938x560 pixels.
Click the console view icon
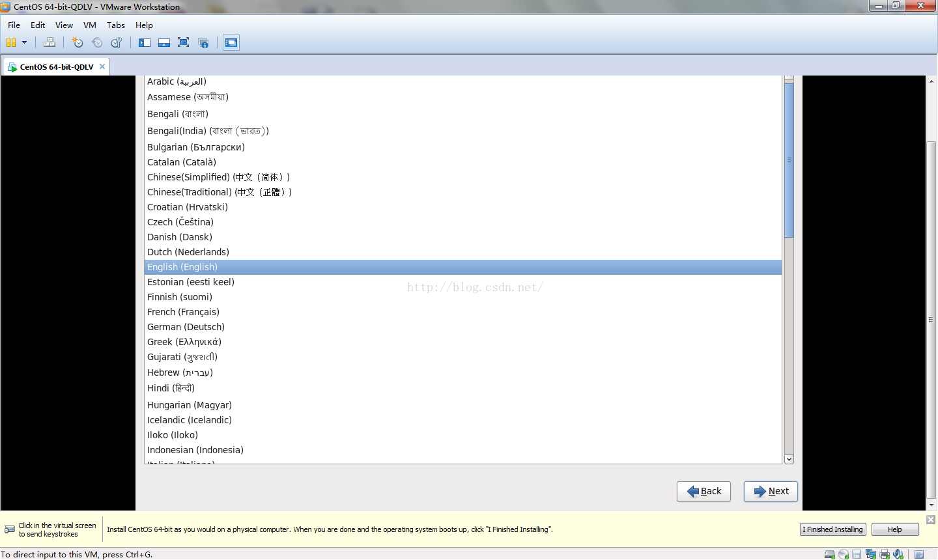point(231,42)
